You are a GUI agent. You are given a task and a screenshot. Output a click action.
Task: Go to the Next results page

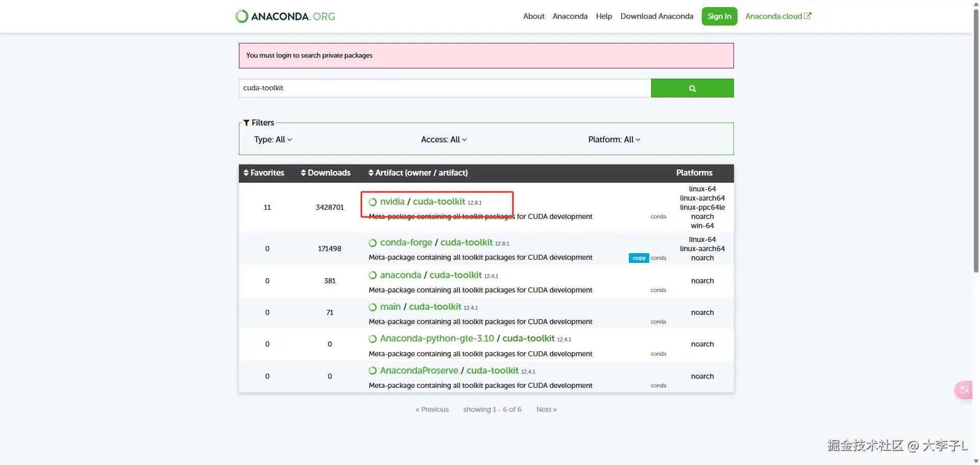pos(547,409)
